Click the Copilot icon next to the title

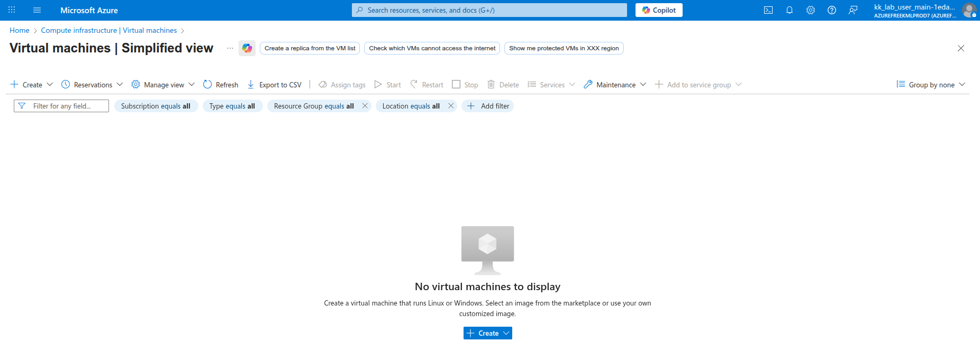click(x=247, y=48)
